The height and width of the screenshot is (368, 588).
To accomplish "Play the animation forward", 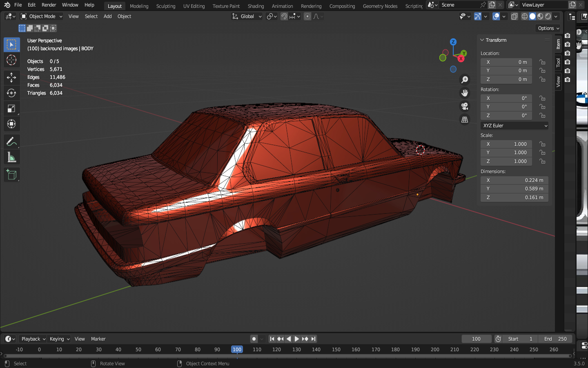I will coord(297,339).
